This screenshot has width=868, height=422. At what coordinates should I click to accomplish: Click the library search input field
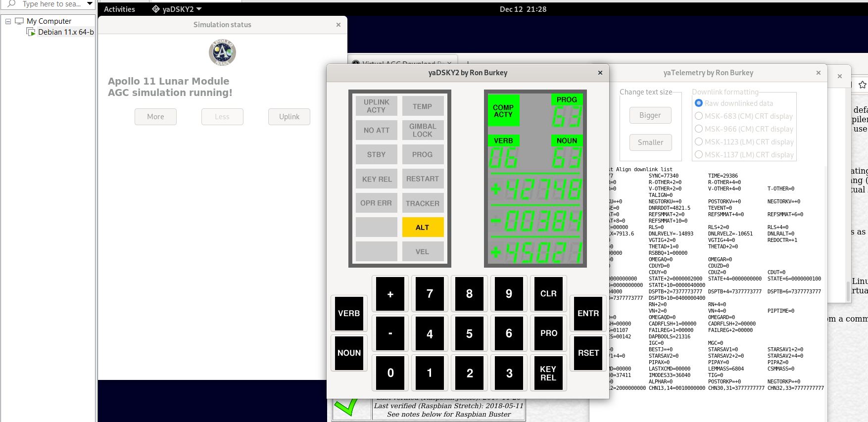point(51,4)
